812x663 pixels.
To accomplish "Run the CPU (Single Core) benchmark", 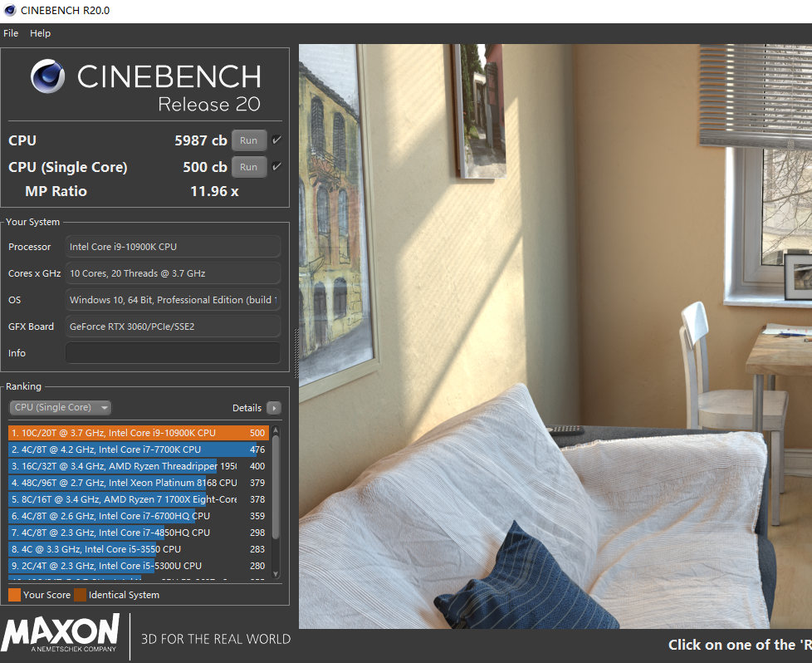I will coord(248,167).
